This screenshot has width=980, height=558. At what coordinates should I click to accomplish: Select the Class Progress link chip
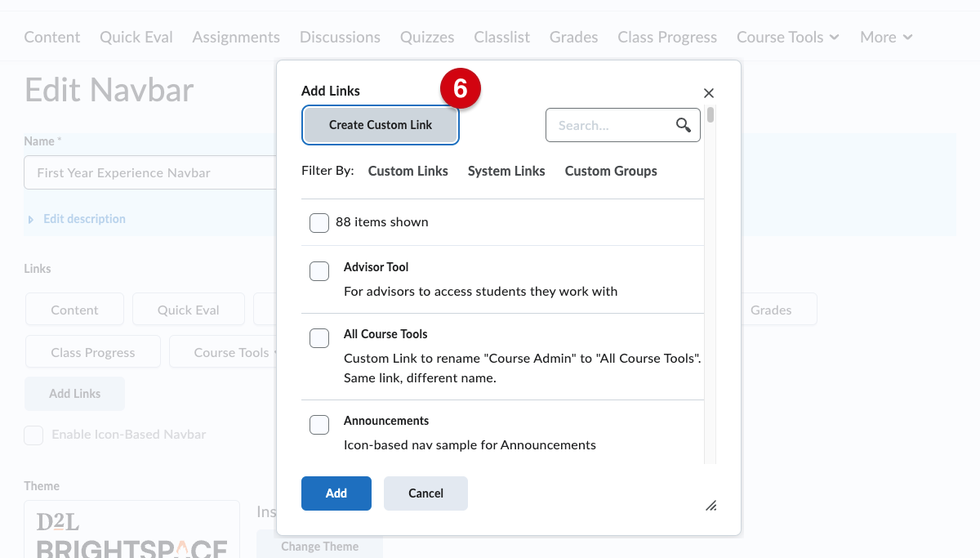pyautogui.click(x=93, y=352)
